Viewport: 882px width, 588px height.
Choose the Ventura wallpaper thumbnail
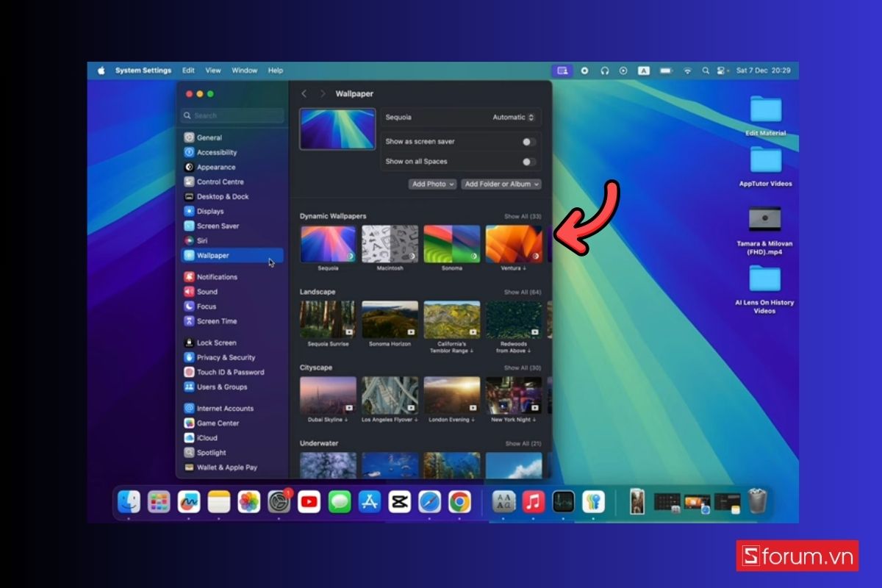(514, 244)
